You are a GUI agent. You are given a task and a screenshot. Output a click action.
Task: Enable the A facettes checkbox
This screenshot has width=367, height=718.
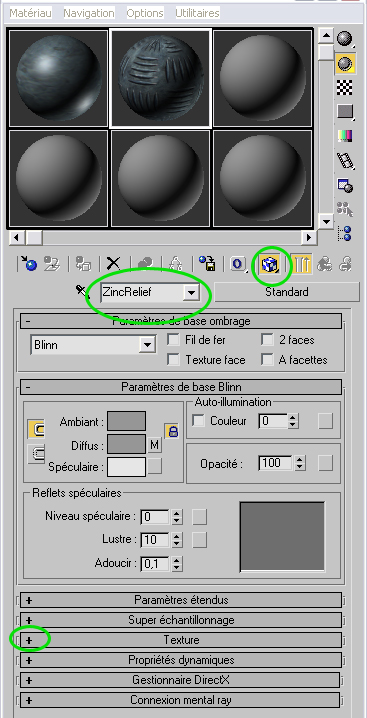click(267, 360)
